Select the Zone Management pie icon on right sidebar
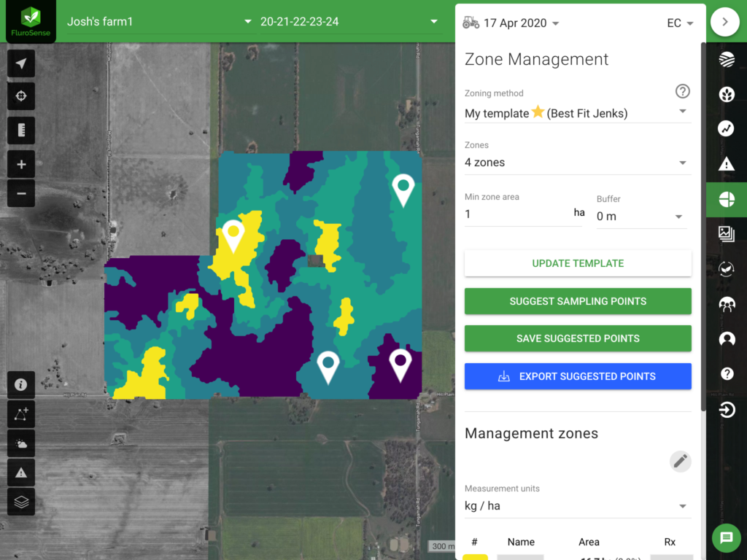This screenshot has width=747, height=560. (727, 198)
